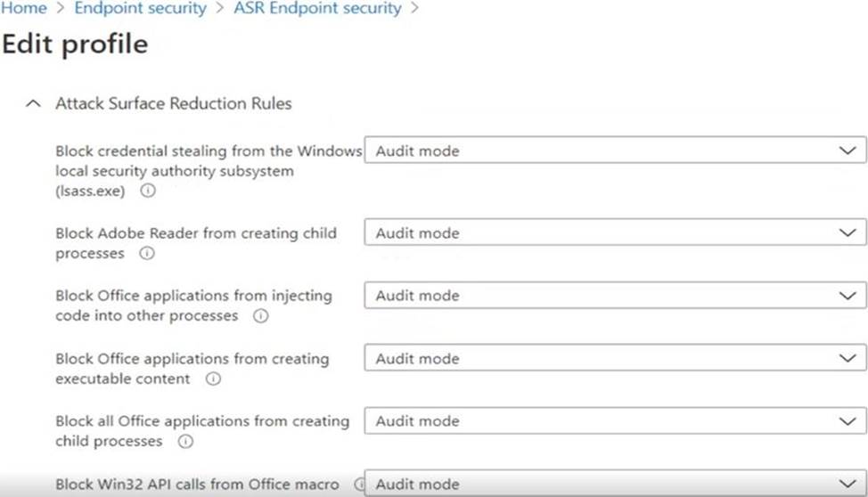This screenshot has height=497, width=868.
Task: Click info icon for Win32 API calls rule
Action: click(x=360, y=485)
